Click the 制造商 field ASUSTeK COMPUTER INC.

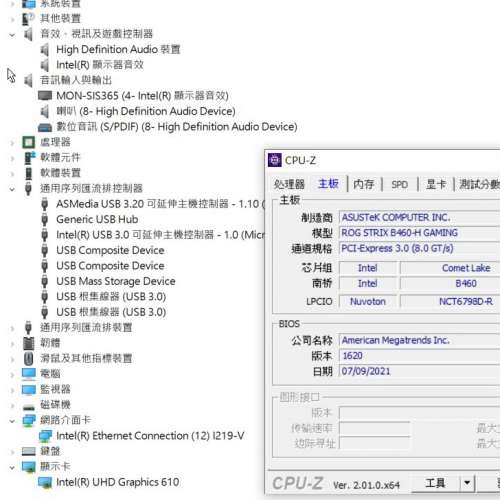pos(420,218)
